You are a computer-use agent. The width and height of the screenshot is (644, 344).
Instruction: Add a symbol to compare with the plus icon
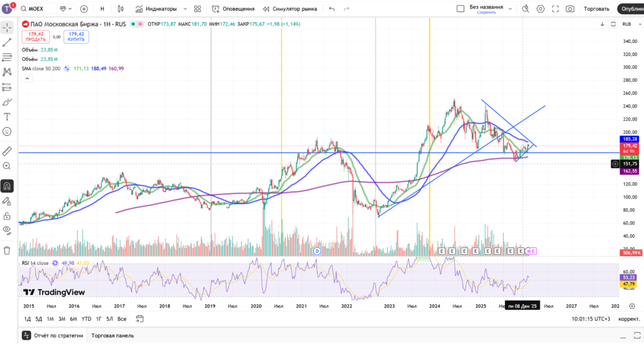click(84, 9)
